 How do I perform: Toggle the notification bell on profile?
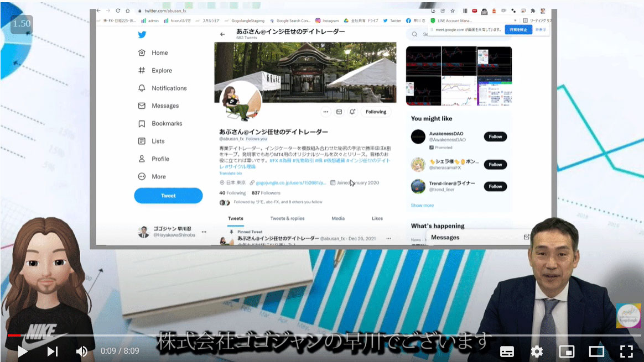[x=352, y=112]
